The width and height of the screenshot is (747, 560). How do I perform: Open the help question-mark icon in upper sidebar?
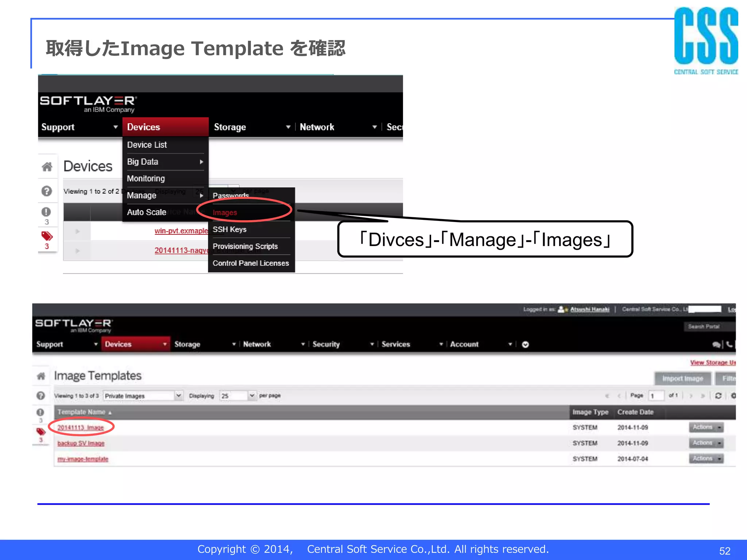pos(47,191)
